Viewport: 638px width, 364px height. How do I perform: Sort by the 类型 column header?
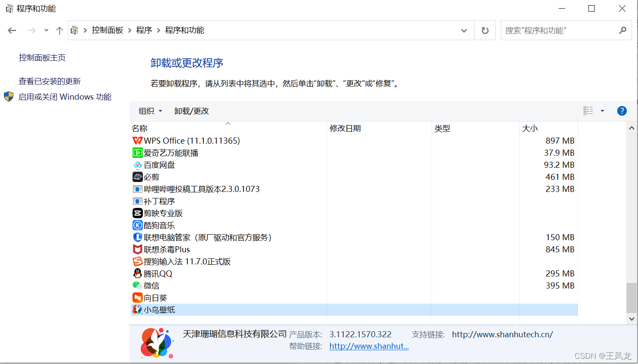[x=476, y=128]
